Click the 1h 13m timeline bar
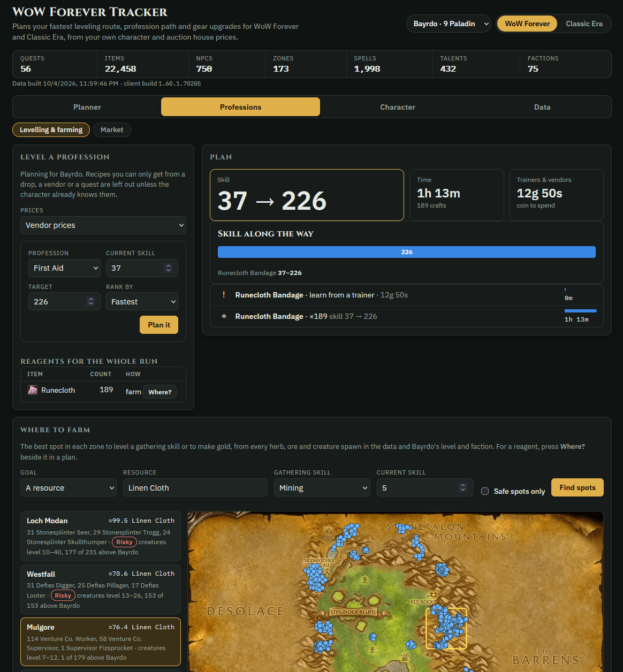Image resolution: width=623 pixels, height=672 pixels. tap(581, 311)
